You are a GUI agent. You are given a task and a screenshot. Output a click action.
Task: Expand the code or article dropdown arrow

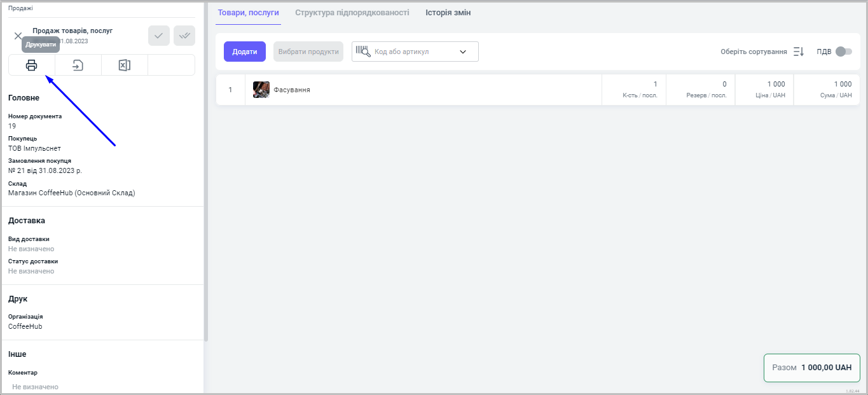463,52
